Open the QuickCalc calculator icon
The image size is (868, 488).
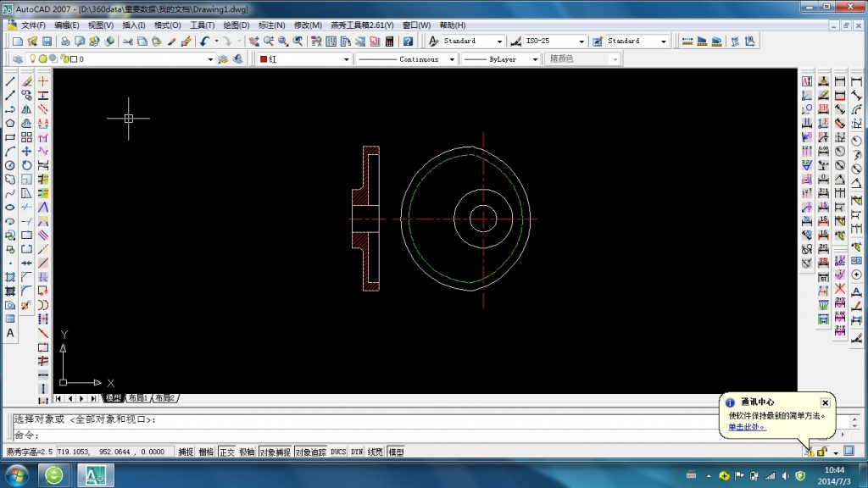389,41
